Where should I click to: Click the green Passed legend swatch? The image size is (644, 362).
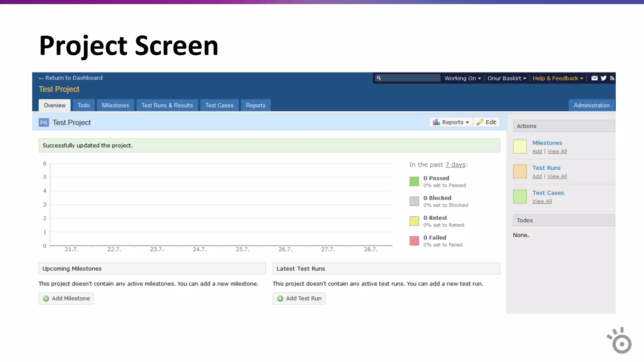click(414, 181)
